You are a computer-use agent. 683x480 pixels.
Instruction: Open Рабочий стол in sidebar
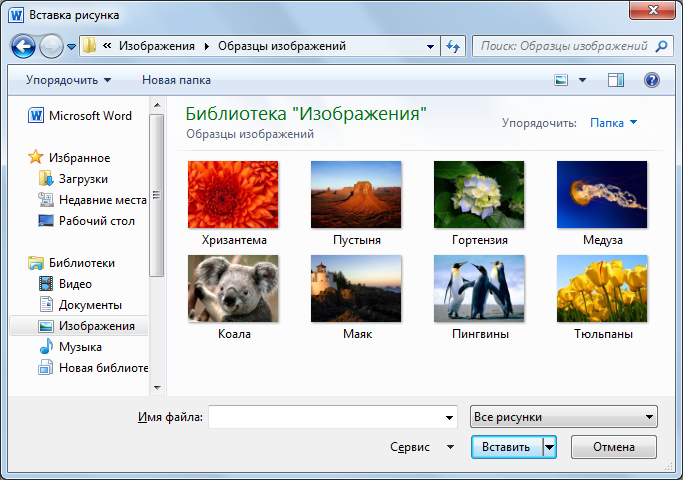(86, 221)
